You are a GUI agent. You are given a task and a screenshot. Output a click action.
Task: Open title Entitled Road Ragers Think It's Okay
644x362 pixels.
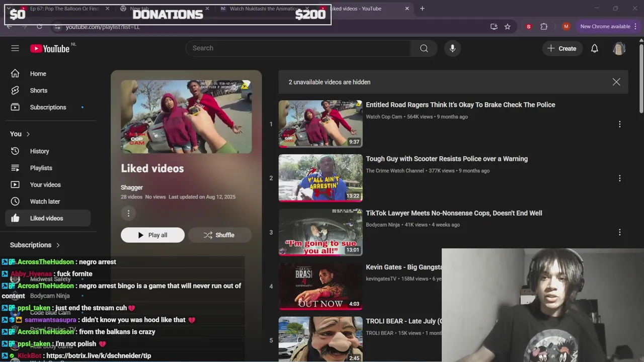point(460,105)
